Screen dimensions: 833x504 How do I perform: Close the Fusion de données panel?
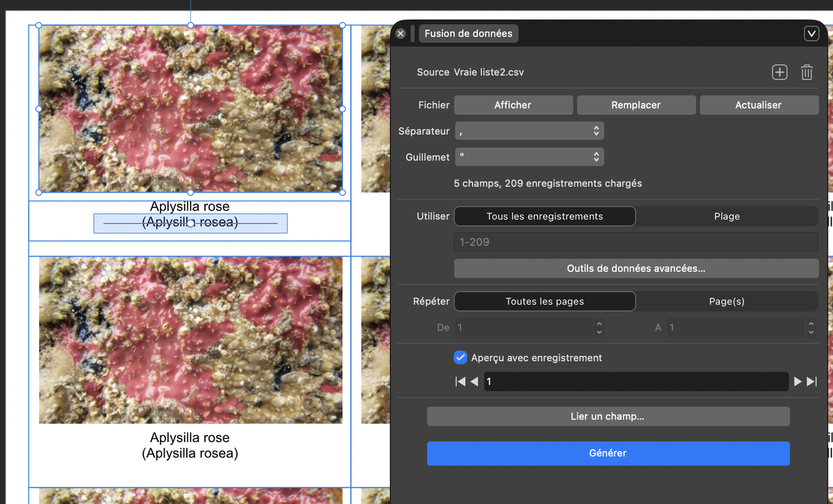click(401, 33)
